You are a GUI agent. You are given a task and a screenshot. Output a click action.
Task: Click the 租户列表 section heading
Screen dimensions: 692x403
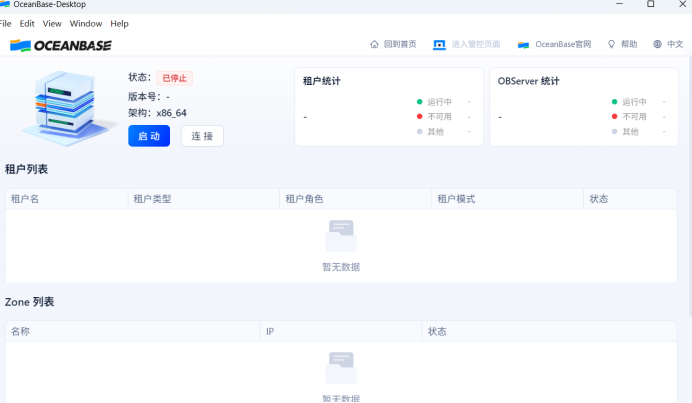[x=26, y=169]
